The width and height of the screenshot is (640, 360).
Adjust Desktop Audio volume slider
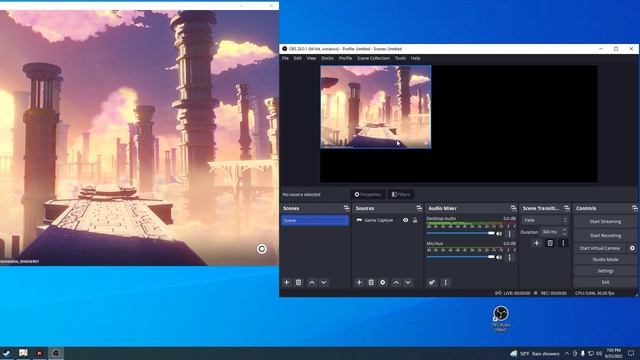[x=460, y=233]
